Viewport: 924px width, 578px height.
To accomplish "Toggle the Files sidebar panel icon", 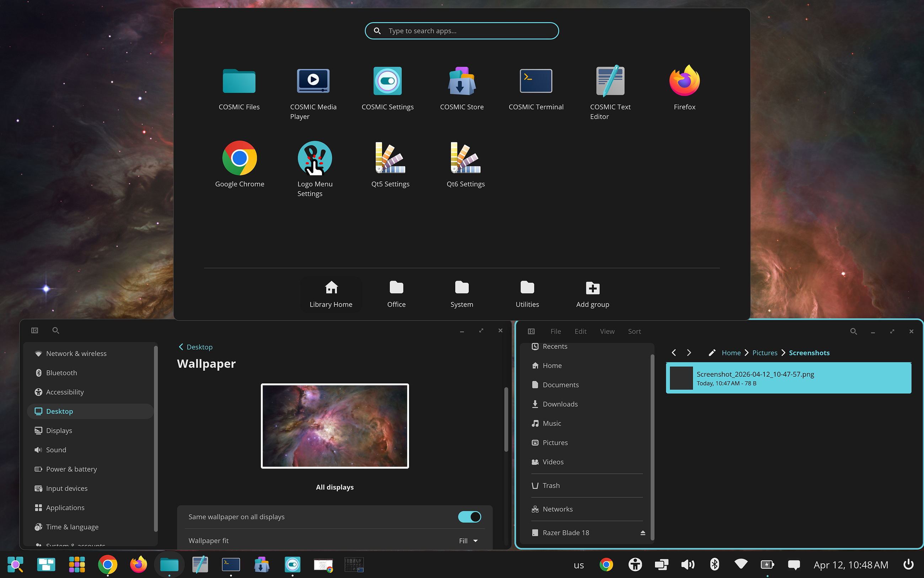I will [x=531, y=332].
